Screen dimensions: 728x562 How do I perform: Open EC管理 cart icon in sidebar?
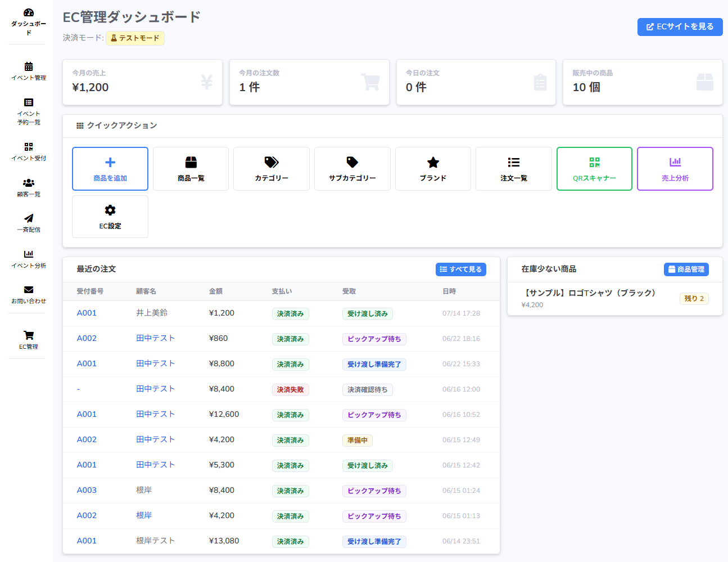pos(29,335)
